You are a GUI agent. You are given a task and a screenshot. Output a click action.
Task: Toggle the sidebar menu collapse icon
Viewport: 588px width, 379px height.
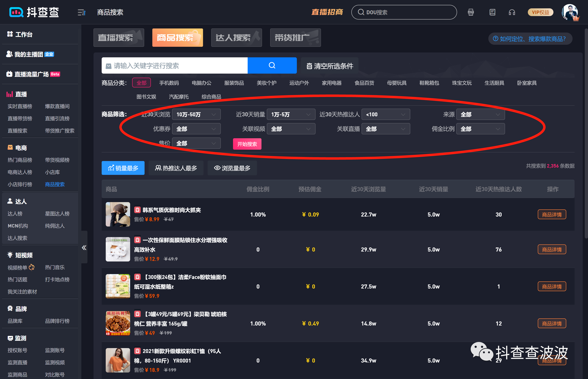tap(82, 12)
